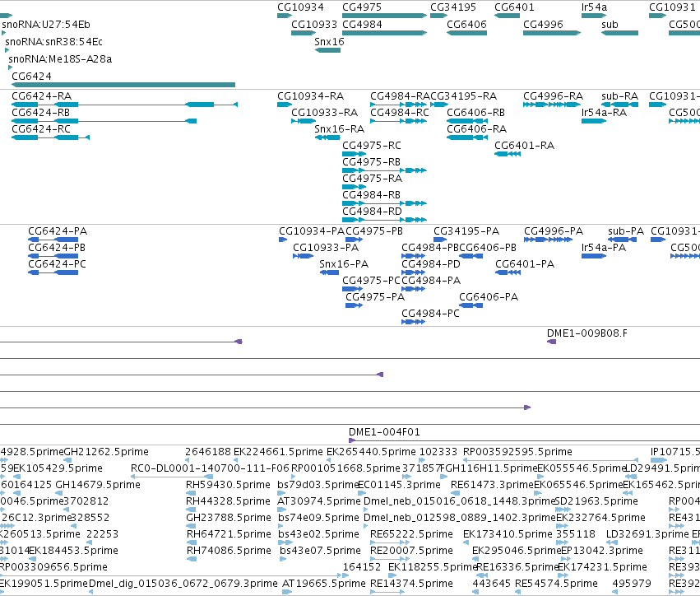Open the Snx16-PA protein
Viewport: 700px width, 596px height.
pyautogui.click(x=329, y=273)
